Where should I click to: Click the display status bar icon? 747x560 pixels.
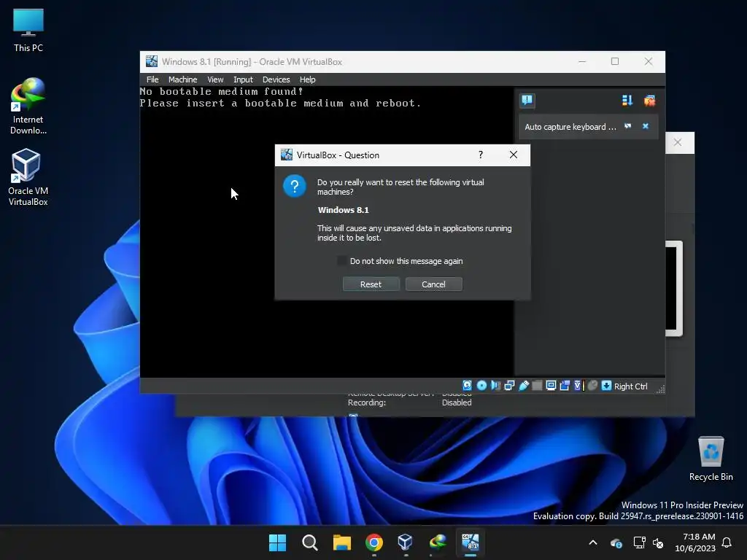click(x=551, y=386)
